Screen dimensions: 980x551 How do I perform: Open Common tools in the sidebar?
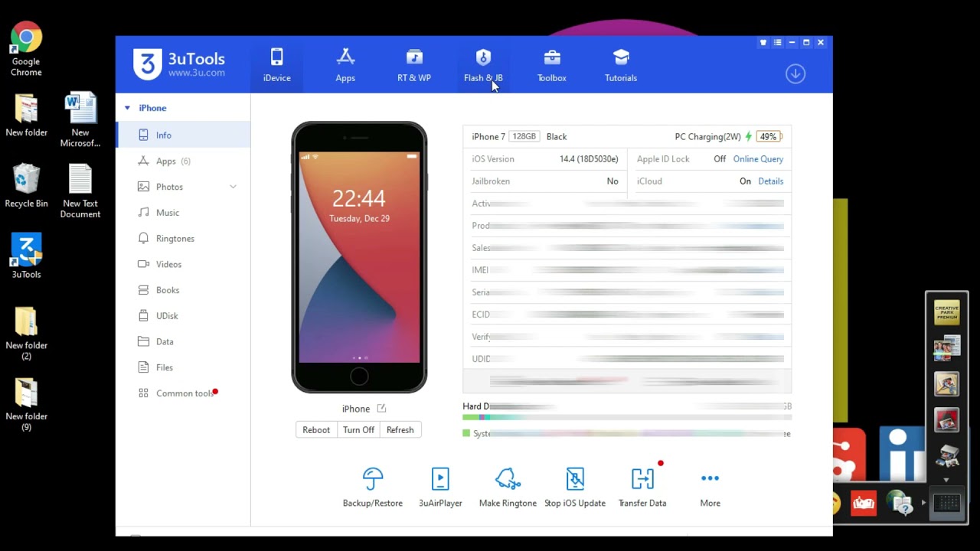(x=183, y=393)
